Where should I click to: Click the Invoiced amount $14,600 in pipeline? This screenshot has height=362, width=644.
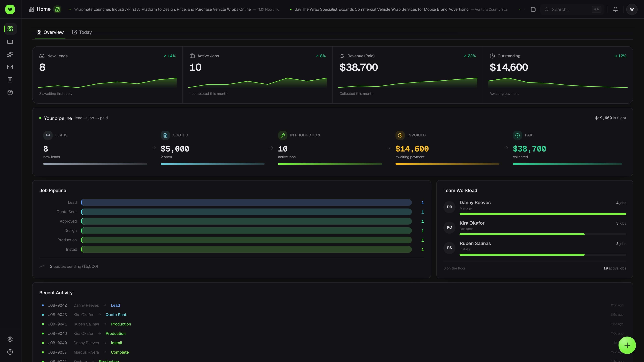[412, 149]
